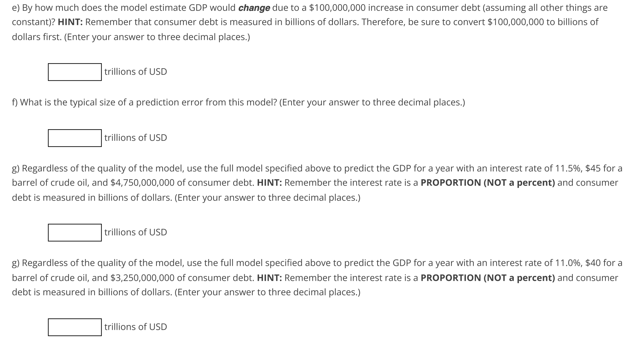Click the bold 'HINT:' text in the first question g
The height and width of the screenshot is (352, 644).
tap(270, 183)
